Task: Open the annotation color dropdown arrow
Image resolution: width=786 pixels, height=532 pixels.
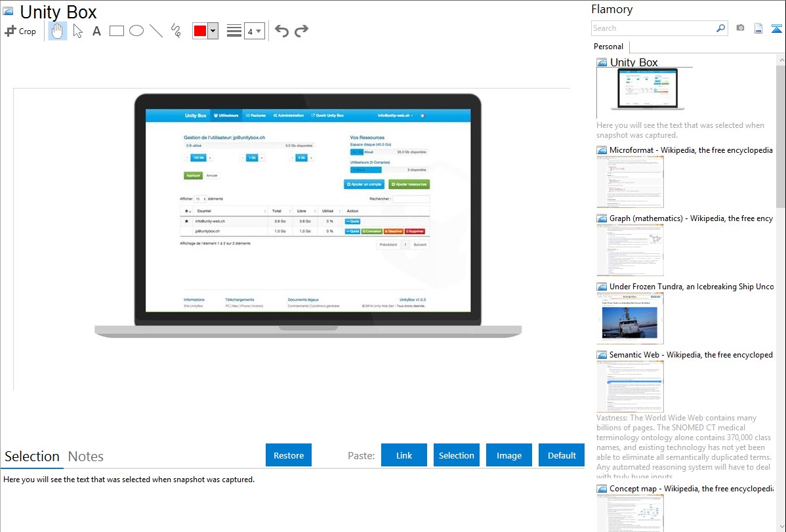Action: pos(213,31)
